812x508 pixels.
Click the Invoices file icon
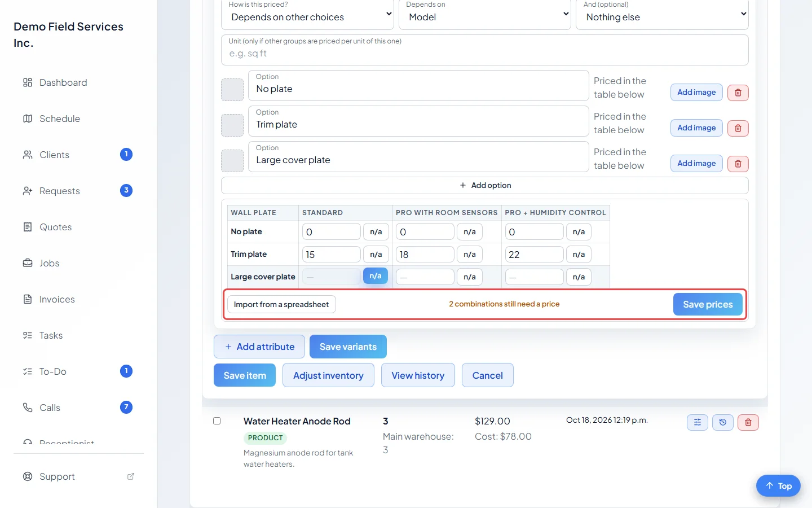pyautogui.click(x=28, y=299)
